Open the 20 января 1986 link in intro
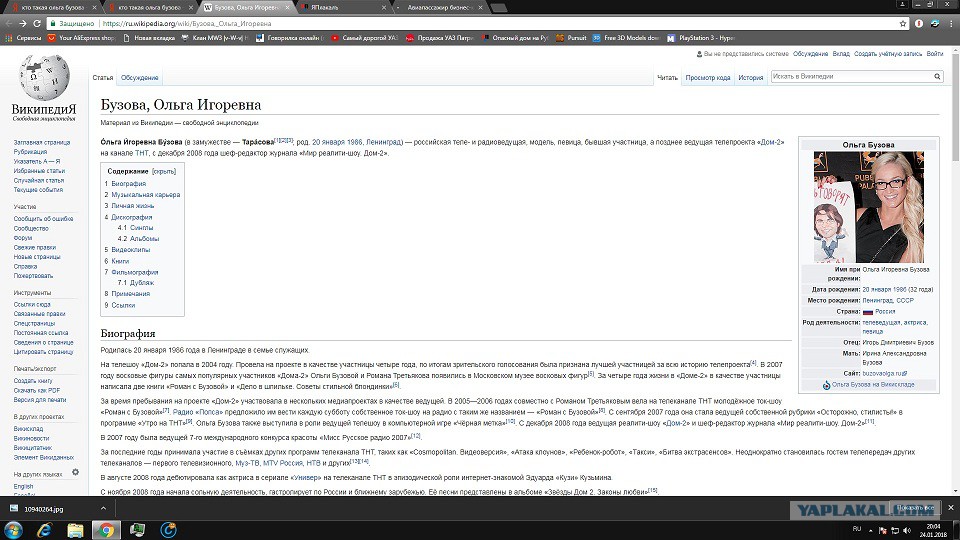This screenshot has height=540, width=960. coord(337,142)
